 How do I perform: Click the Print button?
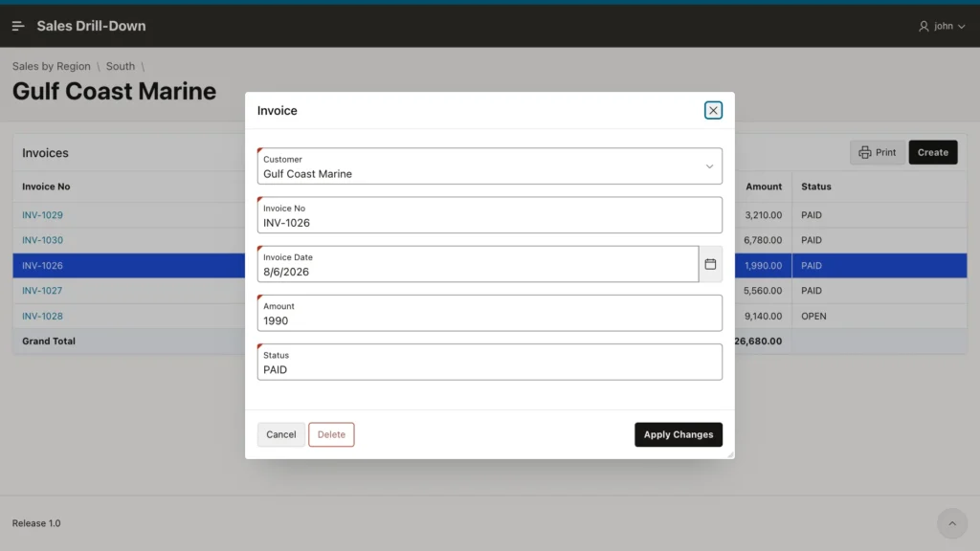(x=878, y=152)
